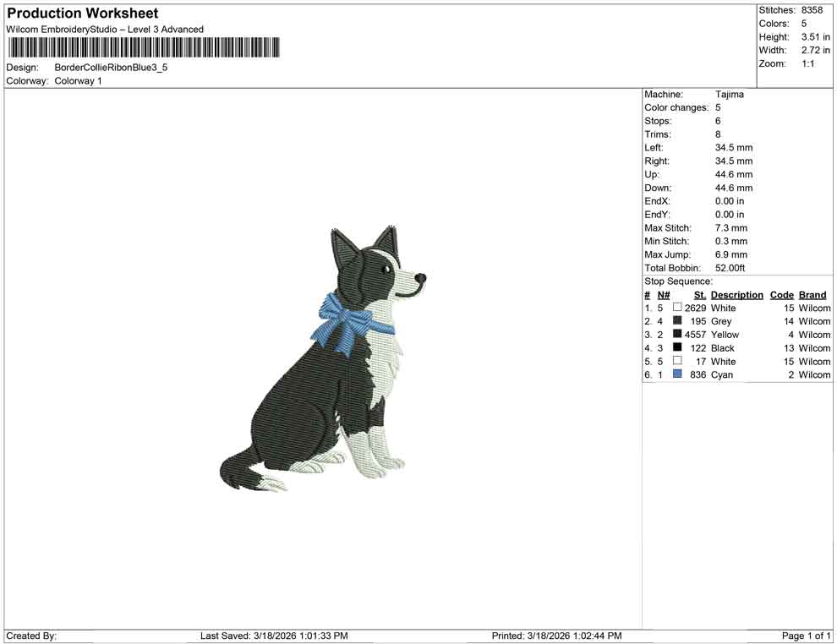837x644 pixels.
Task: Select the Total Bobbin value 52.00ft
Action: pyautogui.click(x=730, y=268)
